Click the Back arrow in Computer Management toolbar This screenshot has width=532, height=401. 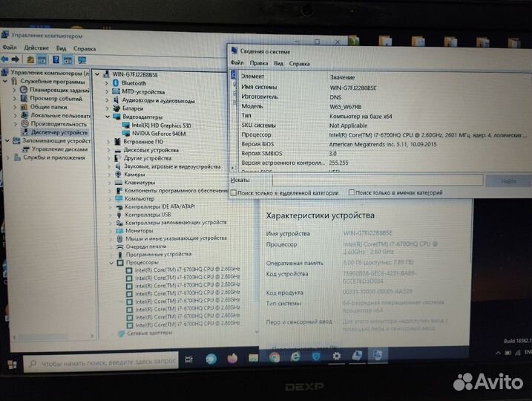[4, 59]
